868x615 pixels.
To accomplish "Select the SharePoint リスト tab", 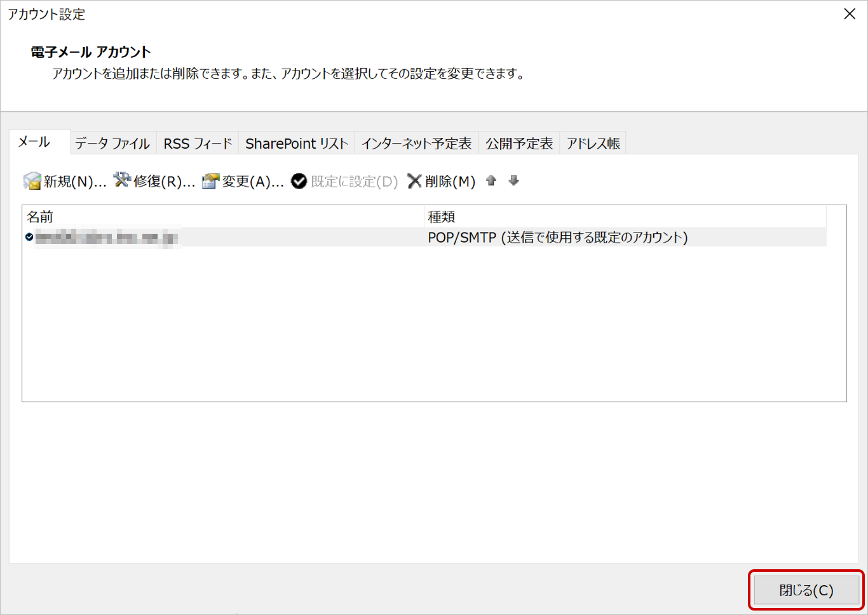I will coord(297,144).
